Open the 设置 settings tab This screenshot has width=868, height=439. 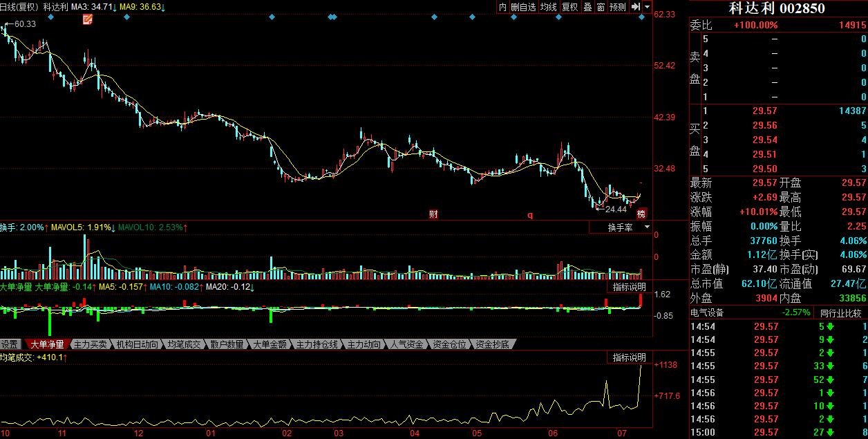click(10, 344)
